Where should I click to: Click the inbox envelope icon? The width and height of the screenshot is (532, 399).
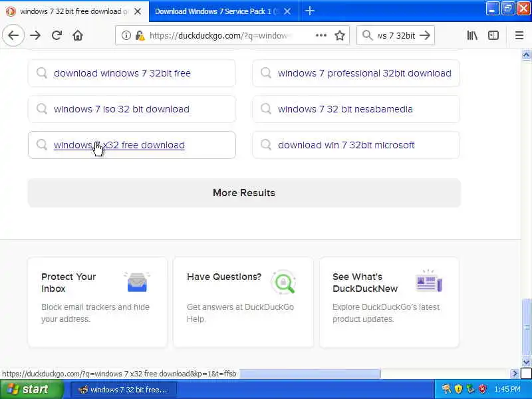coord(137,282)
